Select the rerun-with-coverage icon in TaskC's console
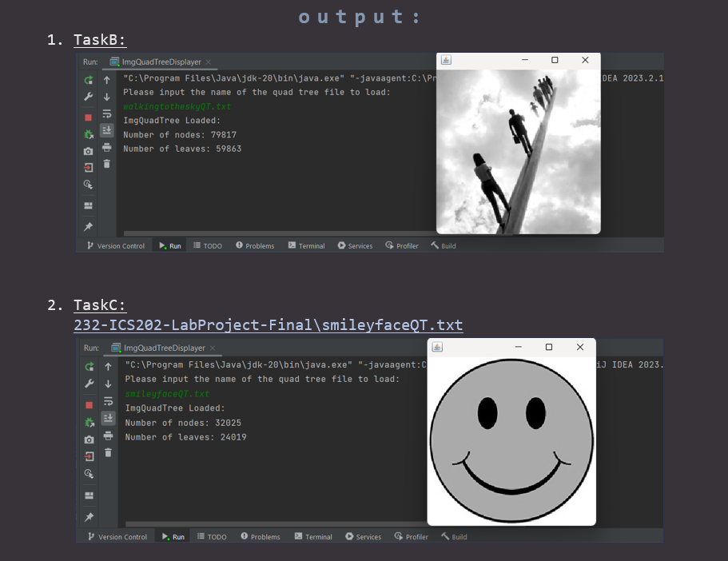This screenshot has height=561, width=728. 88,421
